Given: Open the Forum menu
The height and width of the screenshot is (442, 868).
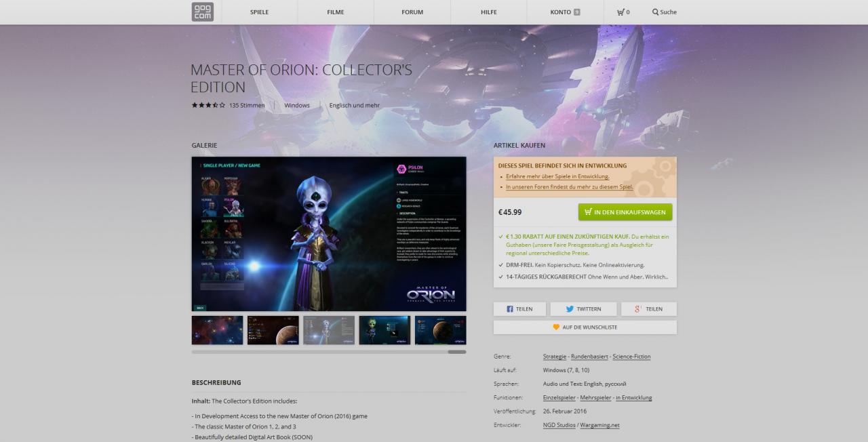Looking at the screenshot, I should pyautogui.click(x=412, y=12).
